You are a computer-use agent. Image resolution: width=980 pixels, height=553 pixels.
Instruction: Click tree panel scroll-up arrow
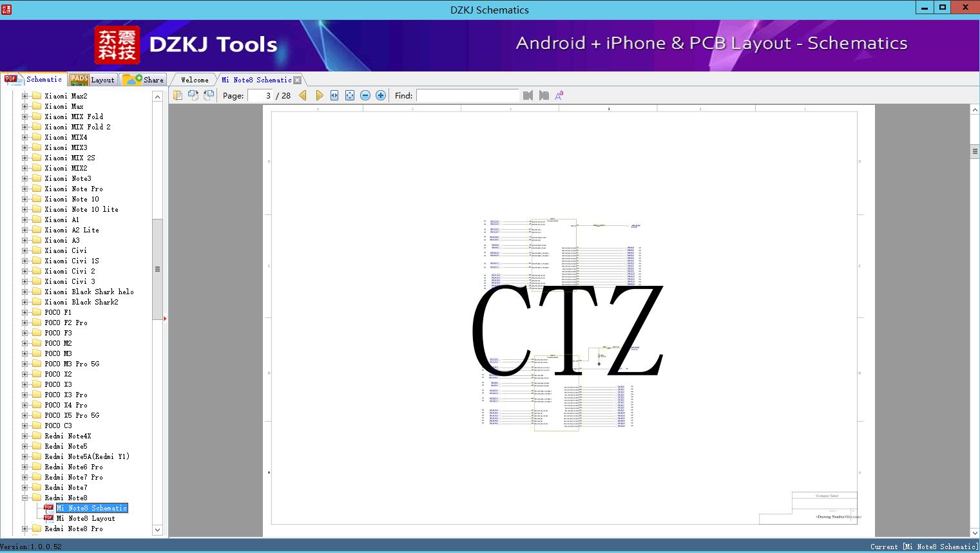(157, 97)
